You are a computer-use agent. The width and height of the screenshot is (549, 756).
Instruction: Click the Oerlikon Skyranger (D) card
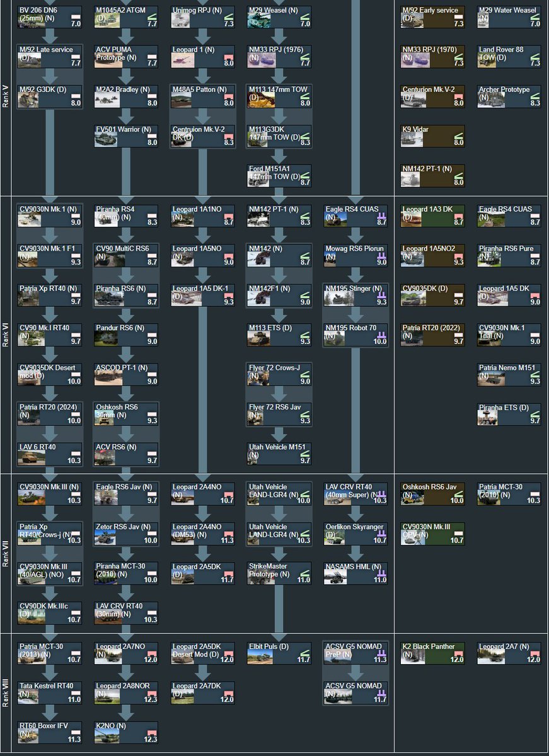pos(356,533)
